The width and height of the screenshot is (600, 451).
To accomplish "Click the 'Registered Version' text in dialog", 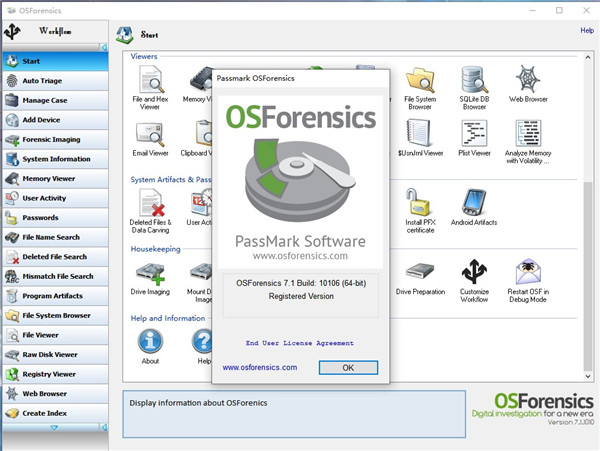I will click(x=301, y=296).
